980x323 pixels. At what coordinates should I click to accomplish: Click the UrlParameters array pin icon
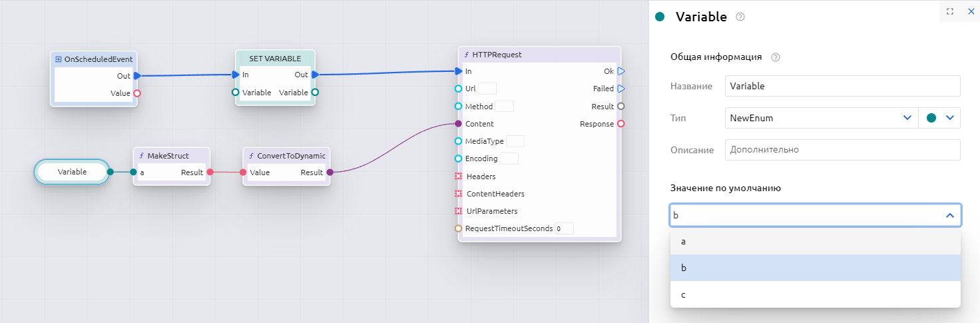pos(458,211)
